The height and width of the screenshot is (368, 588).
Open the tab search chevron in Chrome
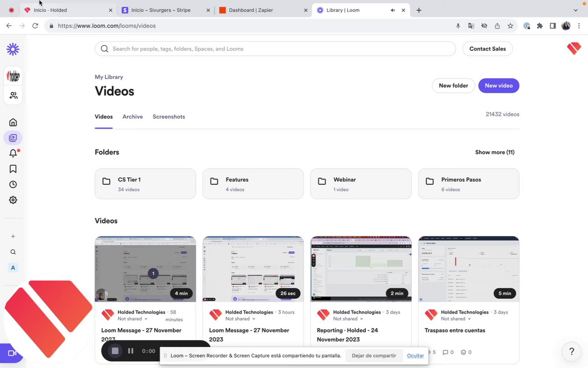coord(576,10)
